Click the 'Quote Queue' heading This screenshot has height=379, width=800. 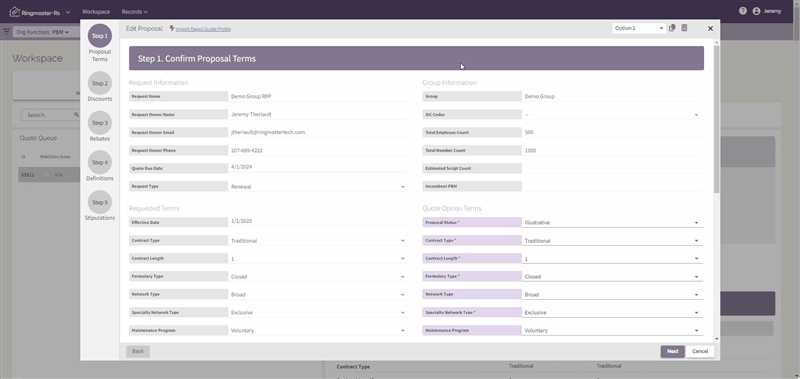38,138
